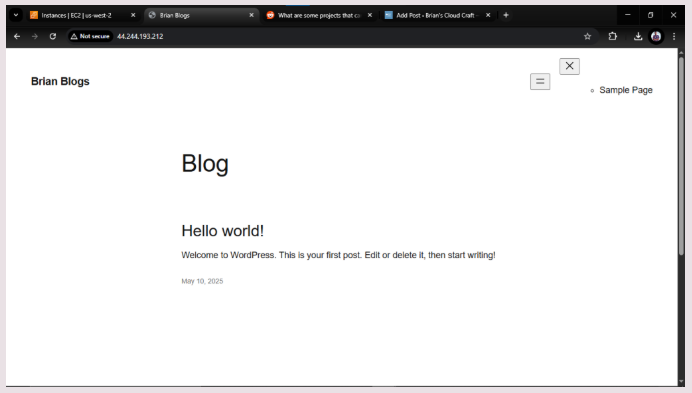692x393 pixels.
Task: Click the scrollbar down arrow
Action: tap(681, 382)
